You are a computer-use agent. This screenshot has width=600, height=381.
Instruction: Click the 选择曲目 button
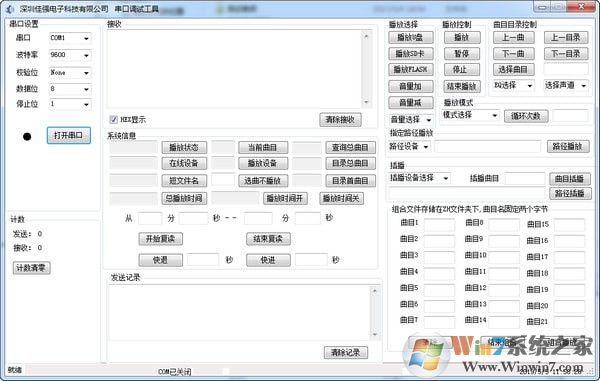pyautogui.click(x=514, y=69)
